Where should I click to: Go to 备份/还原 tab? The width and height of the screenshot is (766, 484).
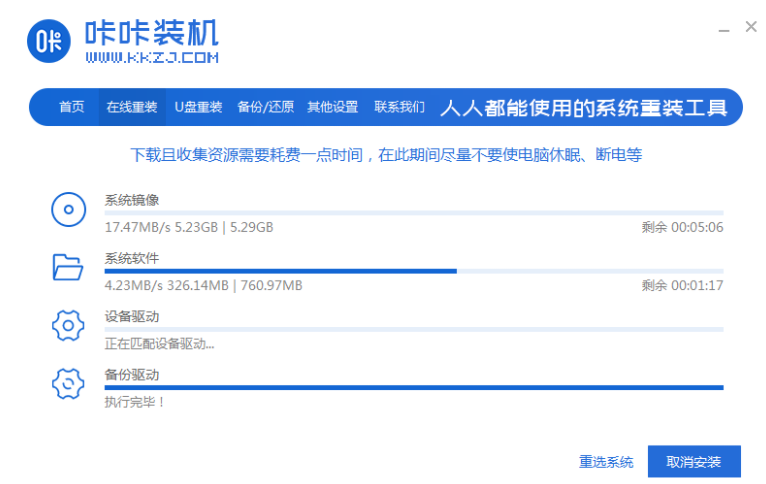[x=265, y=107]
